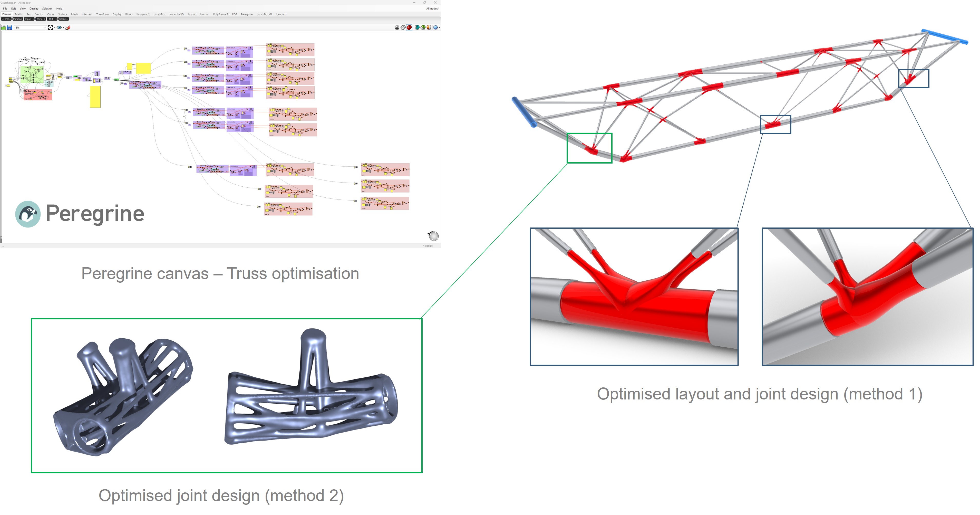The width and height of the screenshot is (980, 515).
Task: Toggle selected-only preview with the teal icon
Action: point(417,27)
